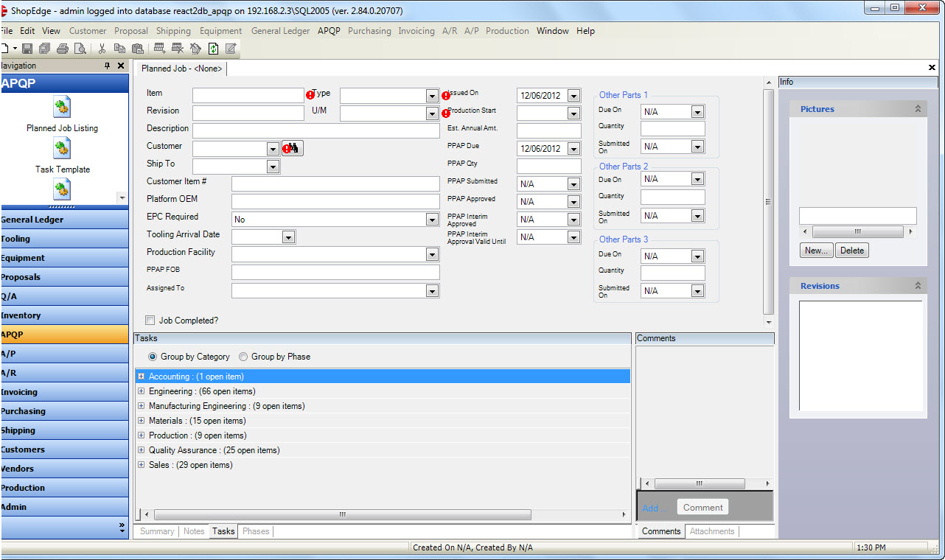Open the File menu
The height and width of the screenshot is (560, 945).
click(7, 31)
